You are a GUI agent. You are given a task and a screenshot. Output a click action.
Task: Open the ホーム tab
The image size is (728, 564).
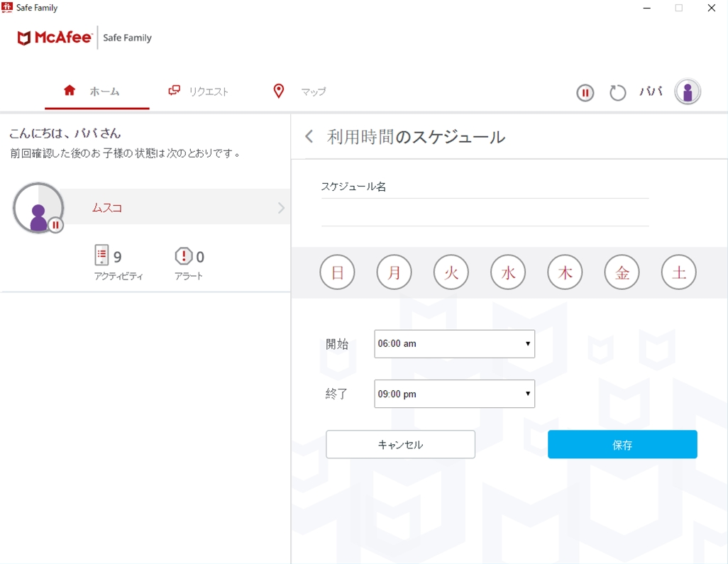tap(97, 91)
